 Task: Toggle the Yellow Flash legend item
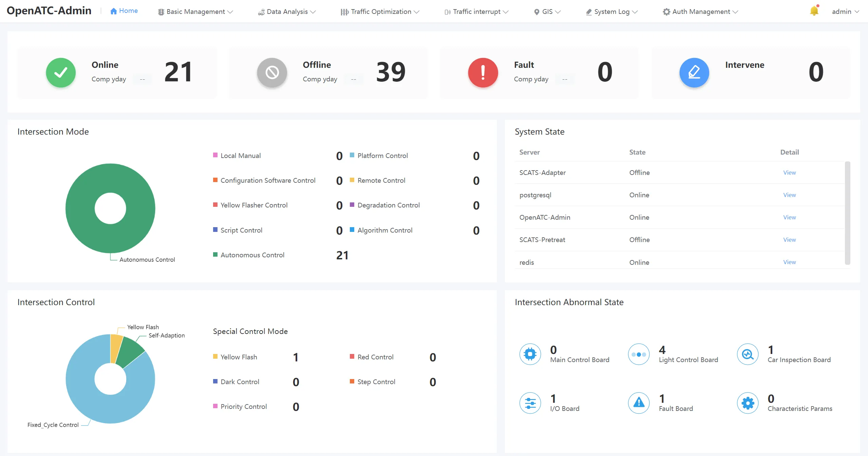(235, 357)
